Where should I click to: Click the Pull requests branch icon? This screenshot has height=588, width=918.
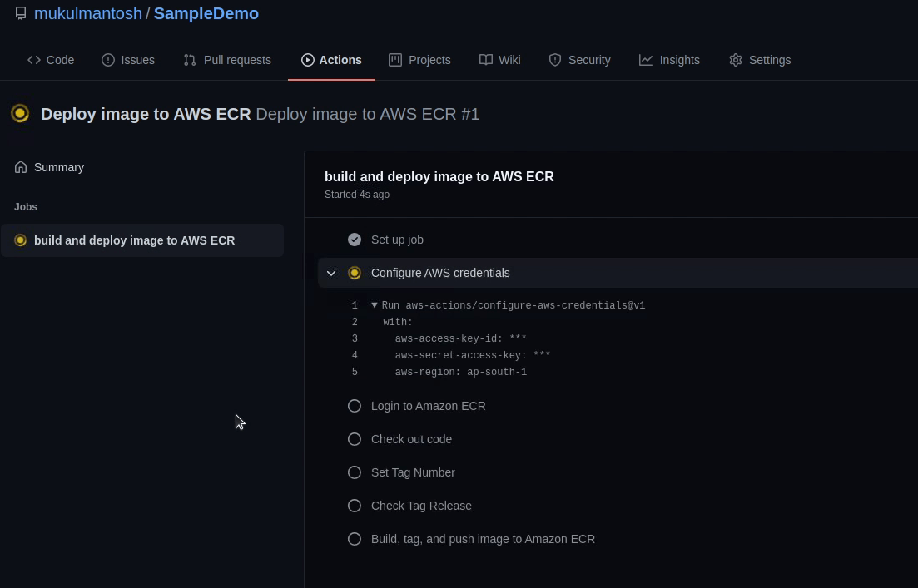[x=190, y=60]
